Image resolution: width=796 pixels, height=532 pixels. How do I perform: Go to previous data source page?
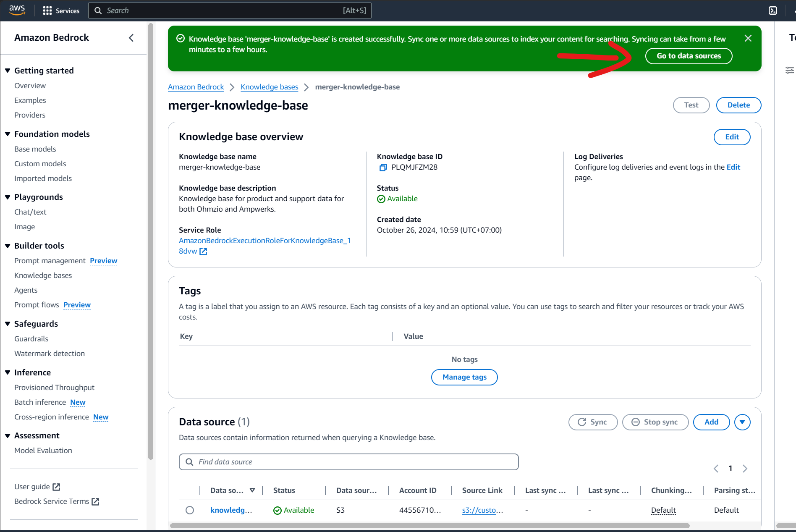tap(716, 469)
